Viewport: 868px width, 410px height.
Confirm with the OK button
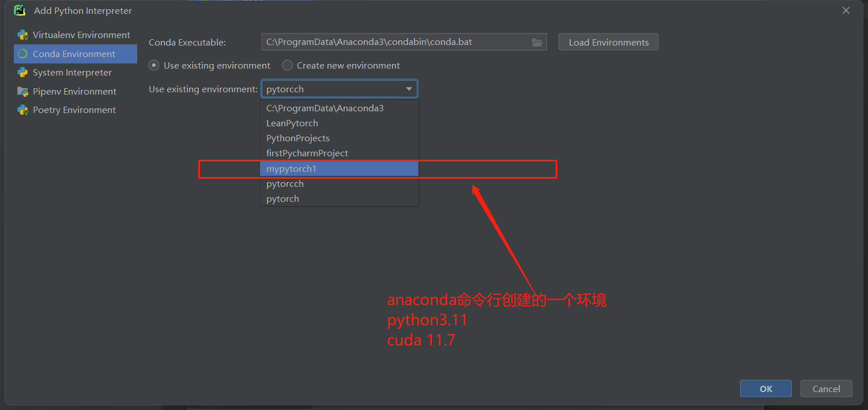pyautogui.click(x=765, y=389)
